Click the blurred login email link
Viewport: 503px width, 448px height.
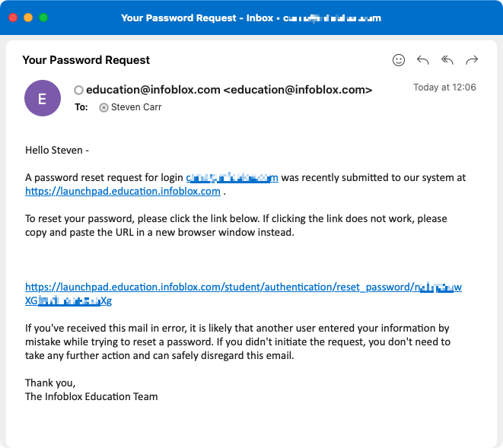point(232,178)
